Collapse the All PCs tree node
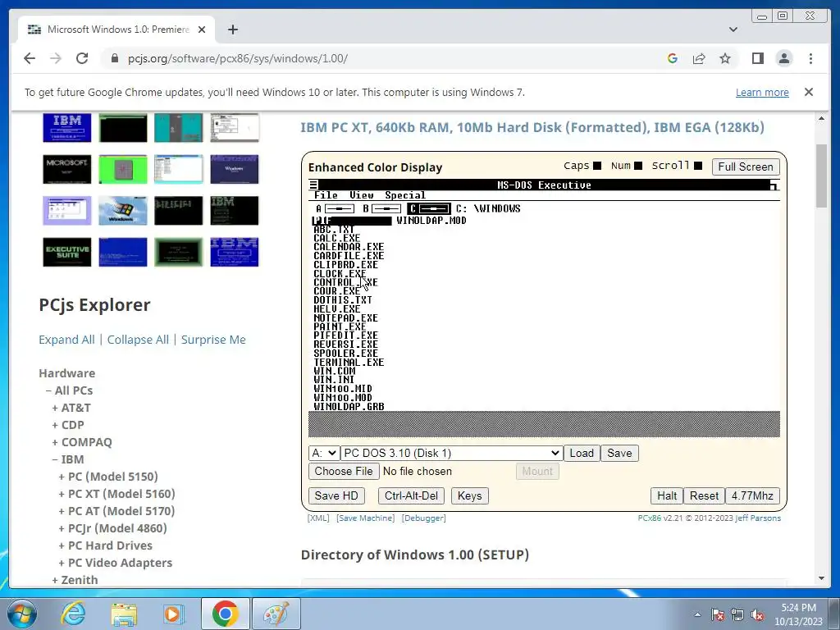 coord(48,390)
